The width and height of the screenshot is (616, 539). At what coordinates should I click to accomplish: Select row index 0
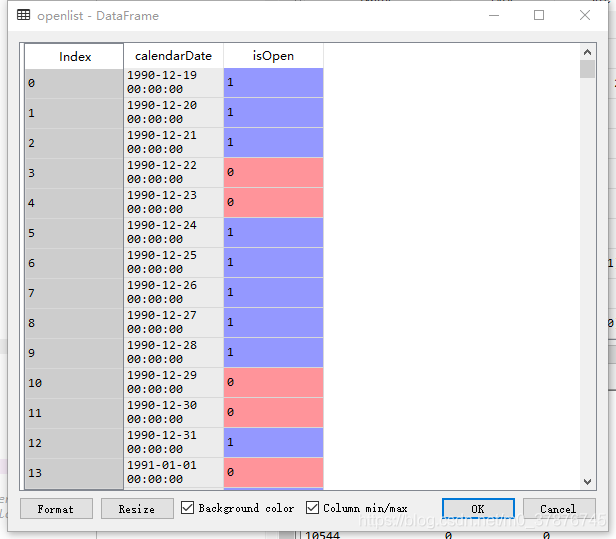tap(74, 83)
